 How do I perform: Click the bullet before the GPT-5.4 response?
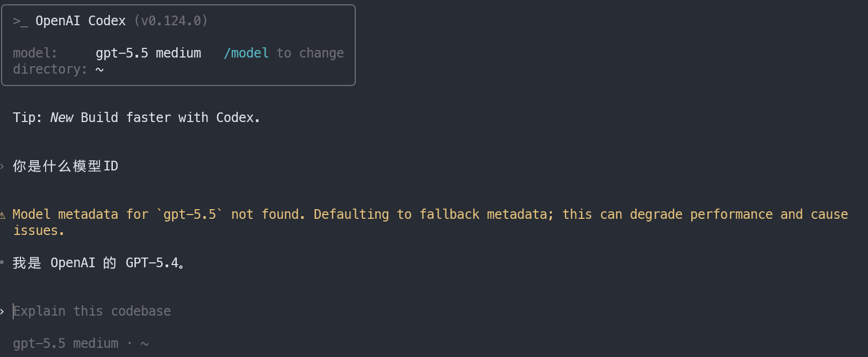[x=2, y=262]
